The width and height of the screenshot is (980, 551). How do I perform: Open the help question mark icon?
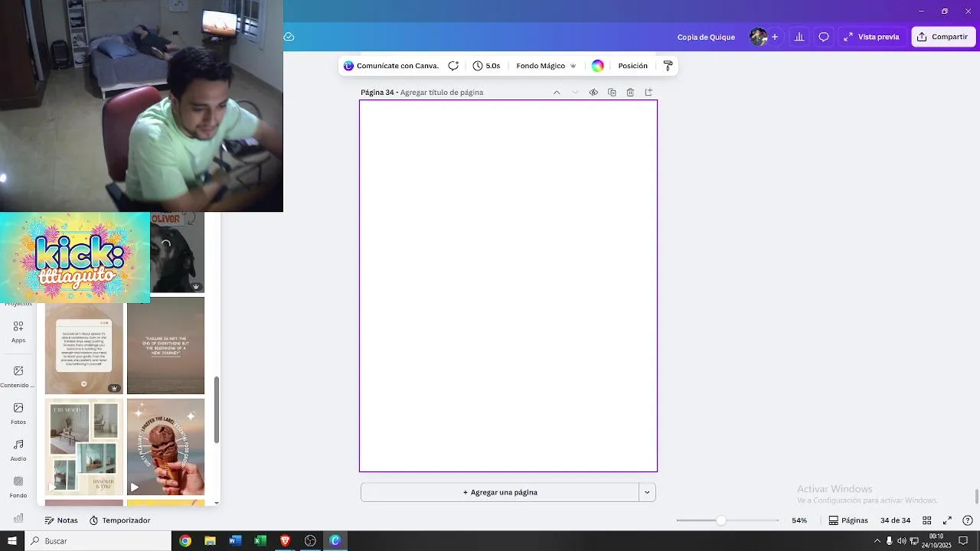click(x=968, y=520)
